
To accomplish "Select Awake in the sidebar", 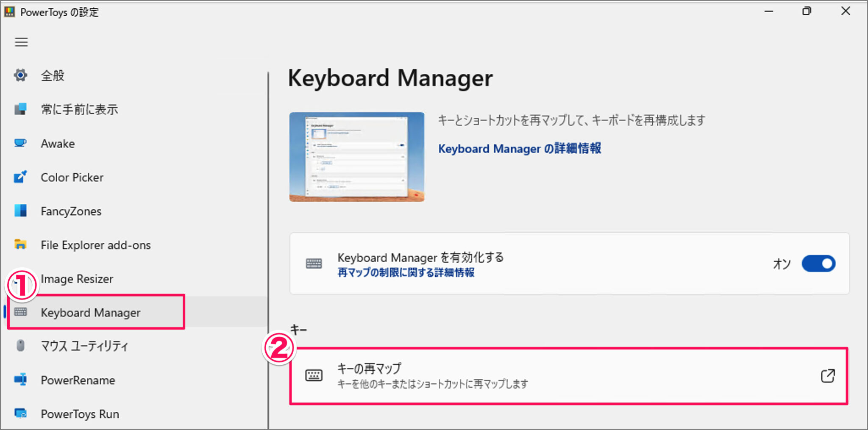I will (x=58, y=144).
